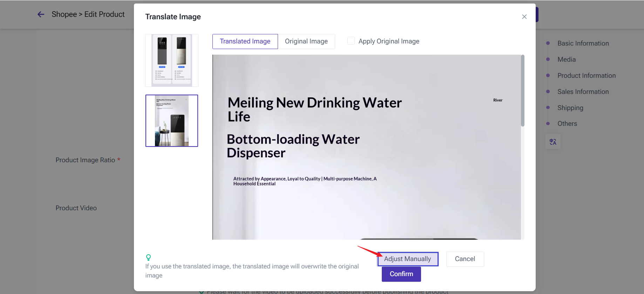Go to the Media section
Image resolution: width=644 pixels, height=294 pixels.
click(567, 60)
